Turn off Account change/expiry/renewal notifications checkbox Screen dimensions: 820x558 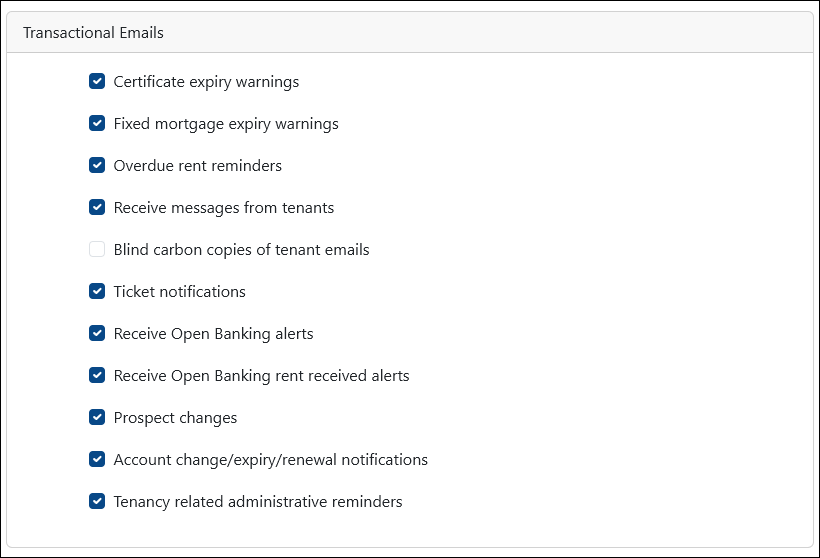coord(97,459)
